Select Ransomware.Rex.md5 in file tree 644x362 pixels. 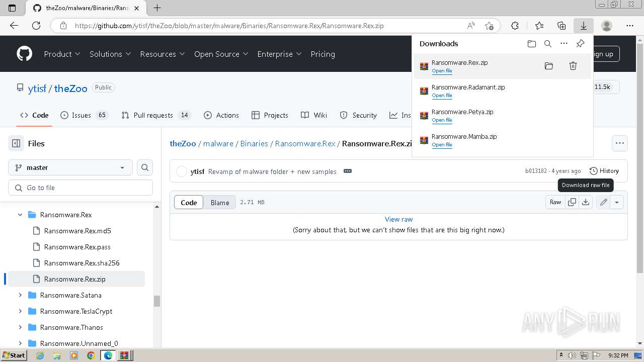tap(77, 231)
